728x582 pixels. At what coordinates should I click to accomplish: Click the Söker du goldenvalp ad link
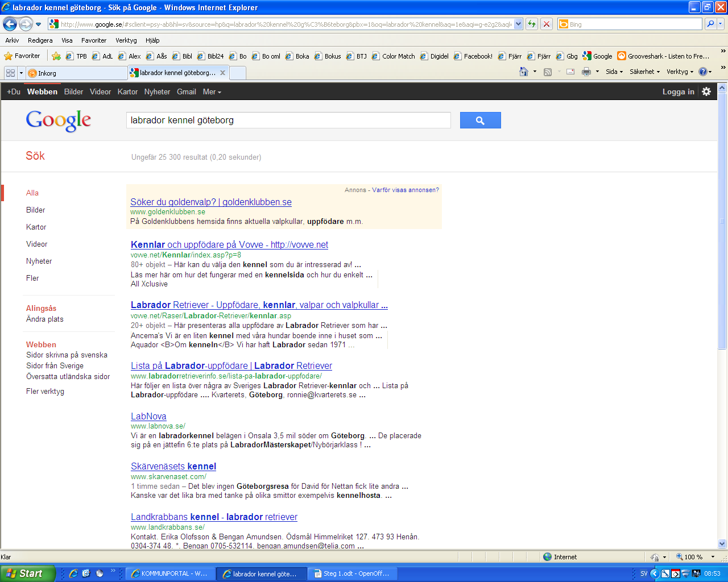[x=211, y=202]
